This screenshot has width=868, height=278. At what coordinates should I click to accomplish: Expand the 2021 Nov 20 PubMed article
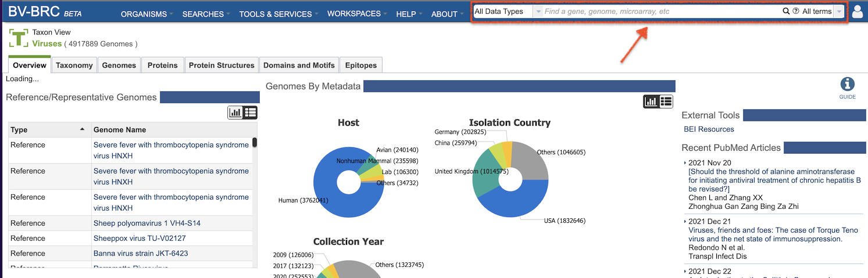point(685,163)
